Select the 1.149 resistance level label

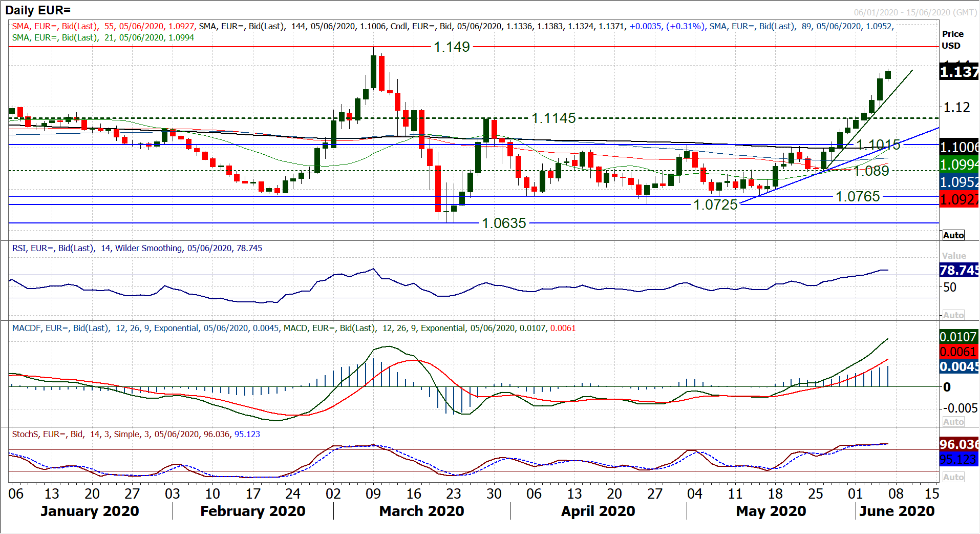coord(452,47)
